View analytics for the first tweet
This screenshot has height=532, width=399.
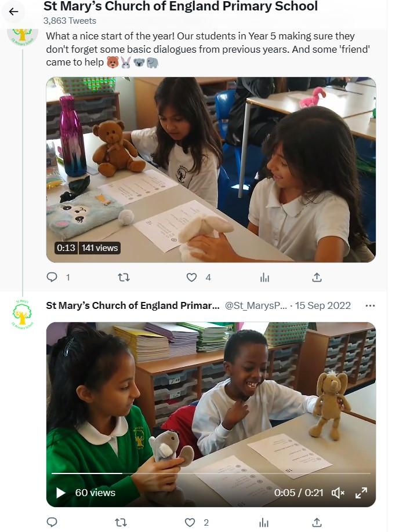264,277
